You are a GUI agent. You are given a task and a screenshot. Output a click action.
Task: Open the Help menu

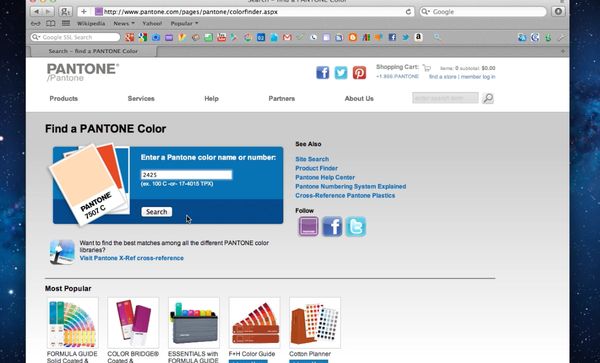pos(211,98)
